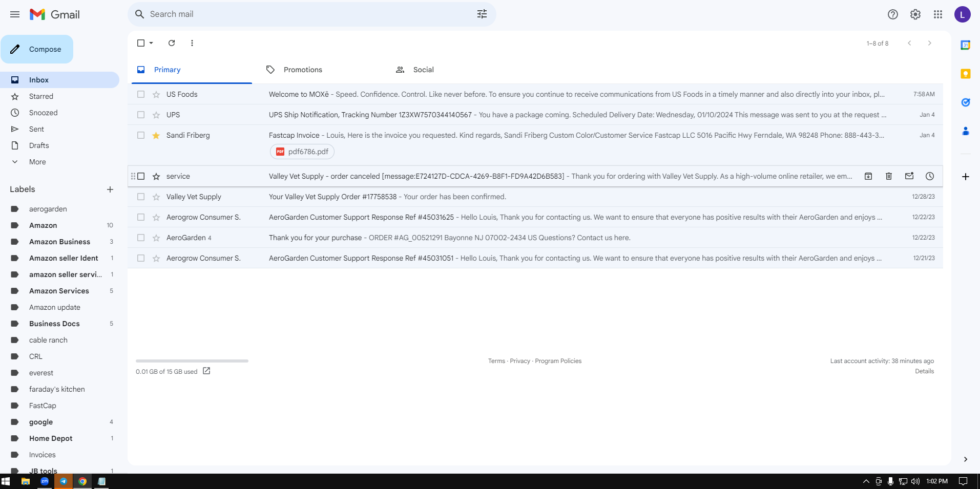The width and height of the screenshot is (980, 489).
Task: Open Google Tasks side panel
Action: coord(966,102)
